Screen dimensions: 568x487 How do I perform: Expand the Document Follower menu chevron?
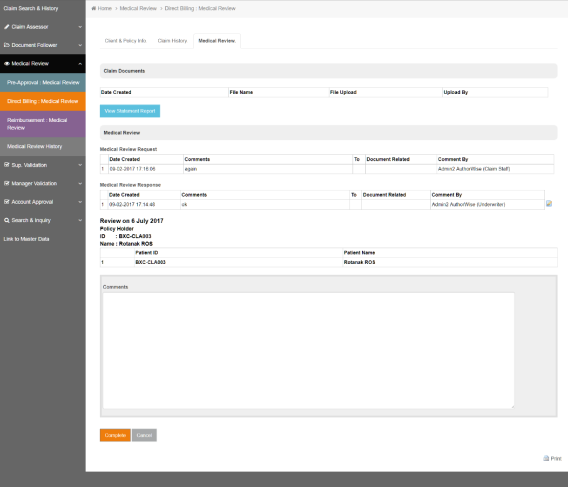(x=80, y=45)
